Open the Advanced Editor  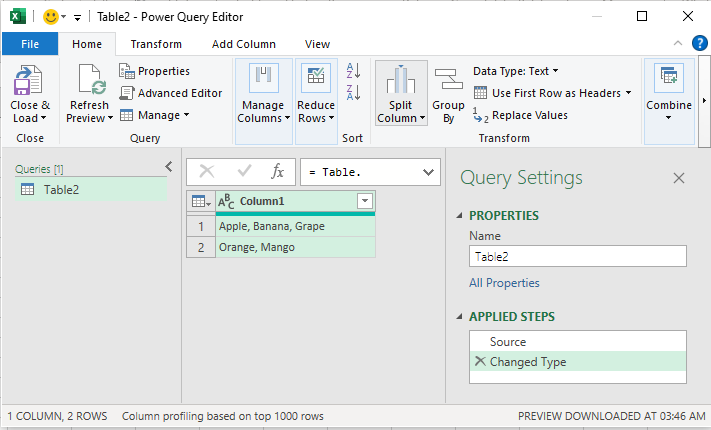170,93
